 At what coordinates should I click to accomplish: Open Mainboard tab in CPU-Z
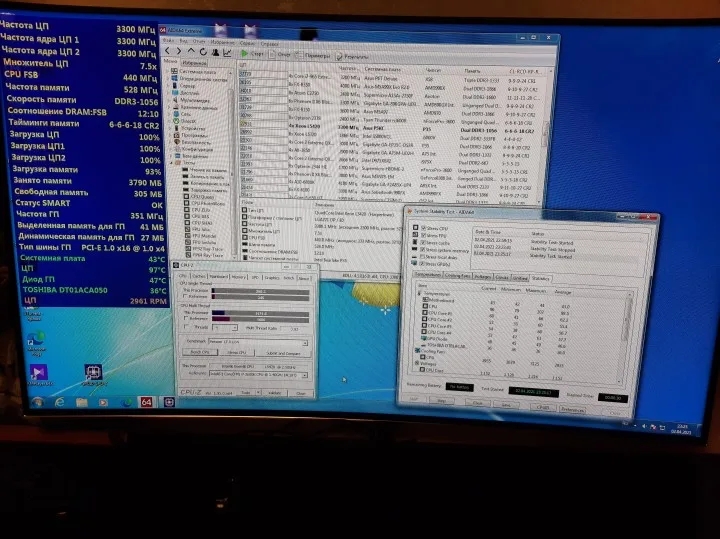(219, 276)
